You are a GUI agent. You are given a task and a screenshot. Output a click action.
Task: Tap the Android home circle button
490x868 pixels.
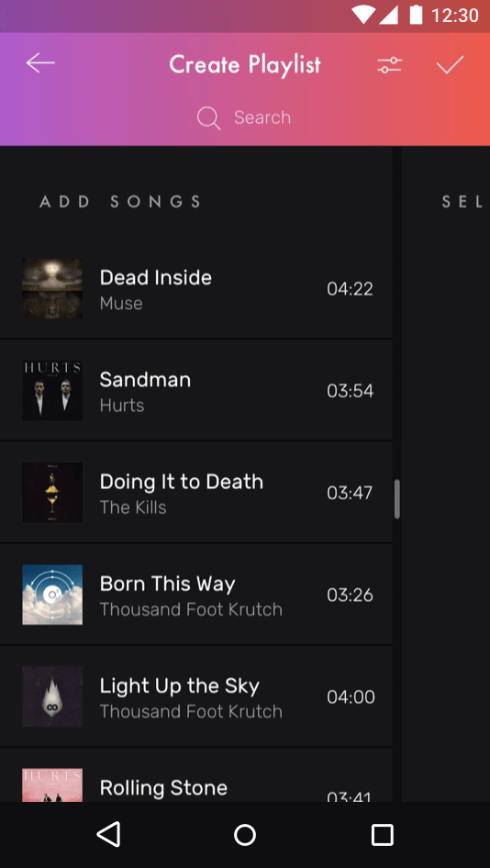(245, 835)
